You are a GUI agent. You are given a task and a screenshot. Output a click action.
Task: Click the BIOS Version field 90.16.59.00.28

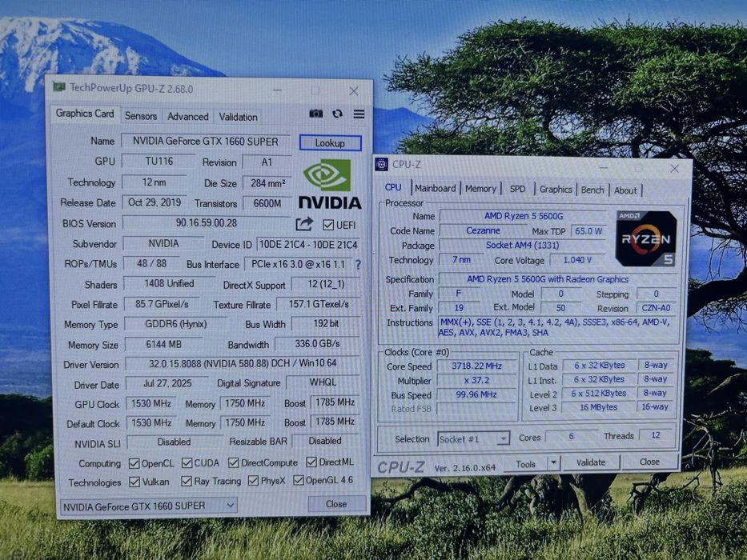[207, 223]
